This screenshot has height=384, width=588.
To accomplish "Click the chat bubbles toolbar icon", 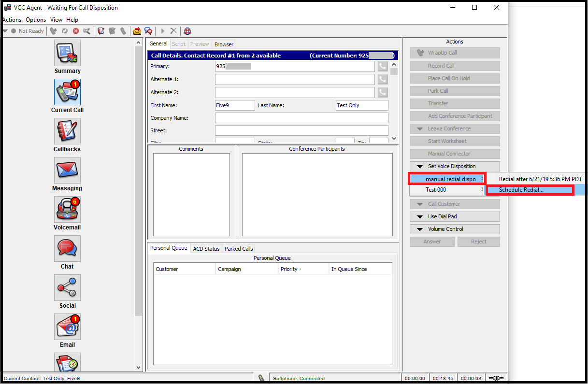I will pos(148,31).
